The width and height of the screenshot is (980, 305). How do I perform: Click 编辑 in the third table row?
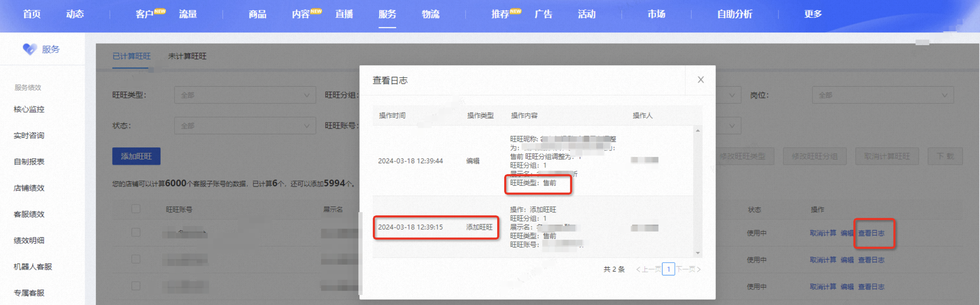847,287
